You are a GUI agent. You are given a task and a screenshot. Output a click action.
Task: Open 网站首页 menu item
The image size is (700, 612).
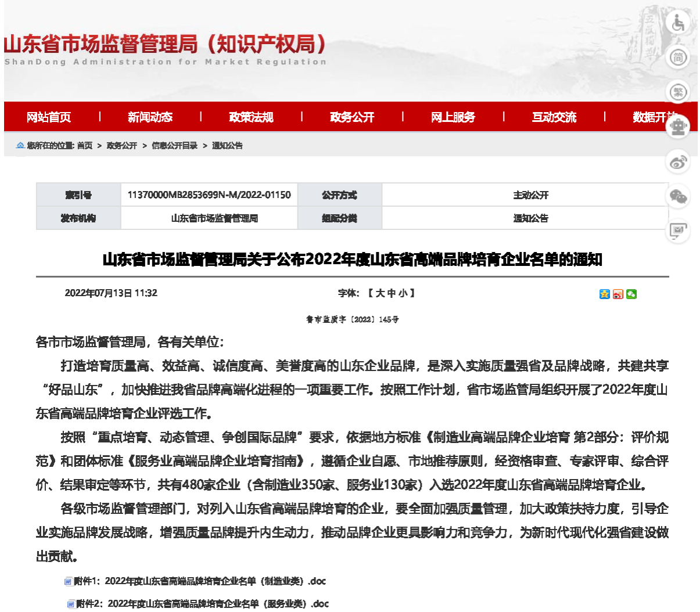49,117
